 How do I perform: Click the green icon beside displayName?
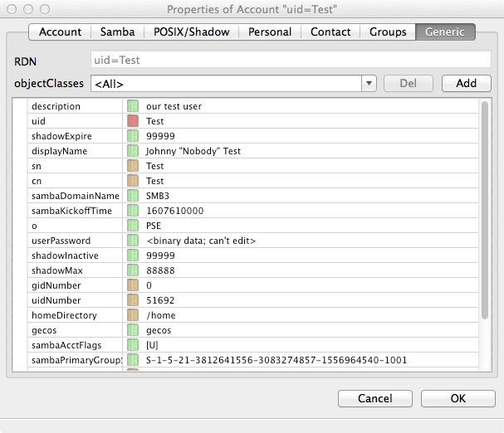pyautogui.click(x=133, y=151)
